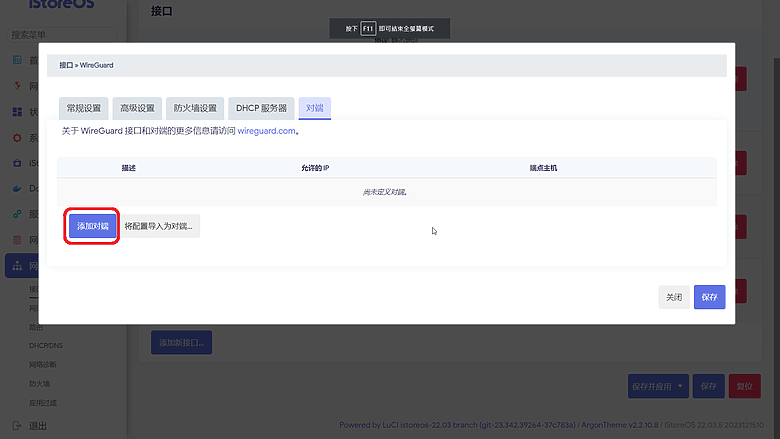This screenshot has width=780, height=439.
Task: Click the logout door icon
Action: (17, 426)
